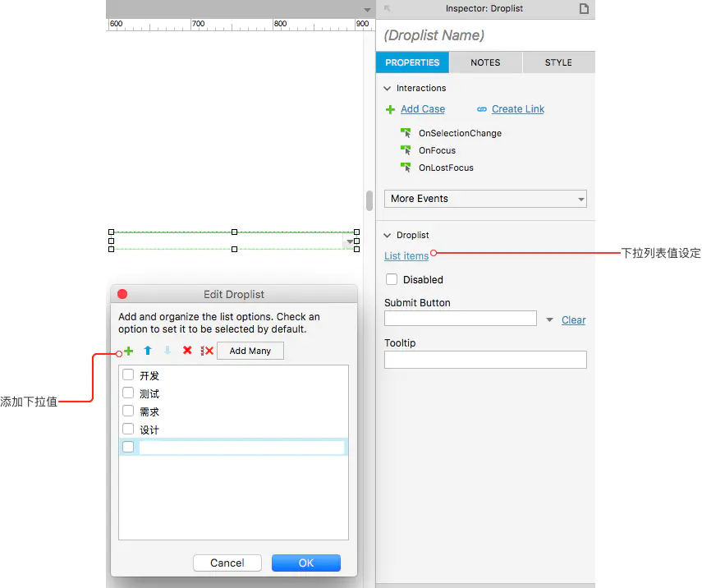Open the More Events dropdown

485,199
